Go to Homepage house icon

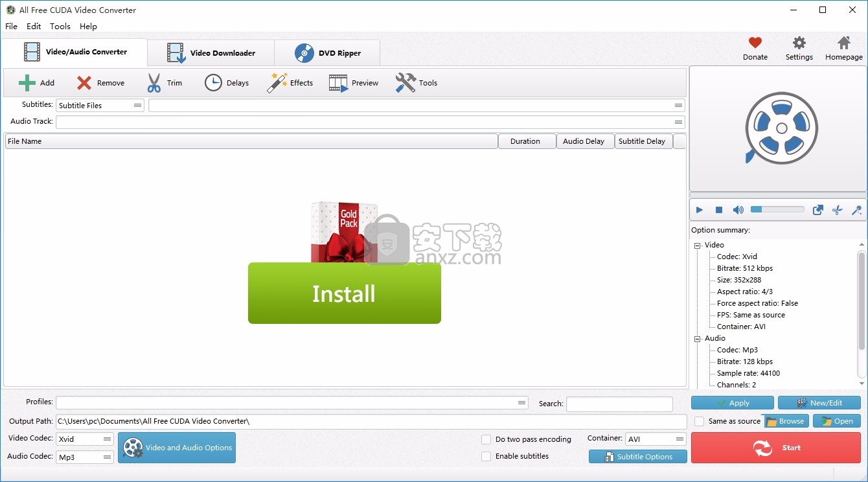point(843,43)
